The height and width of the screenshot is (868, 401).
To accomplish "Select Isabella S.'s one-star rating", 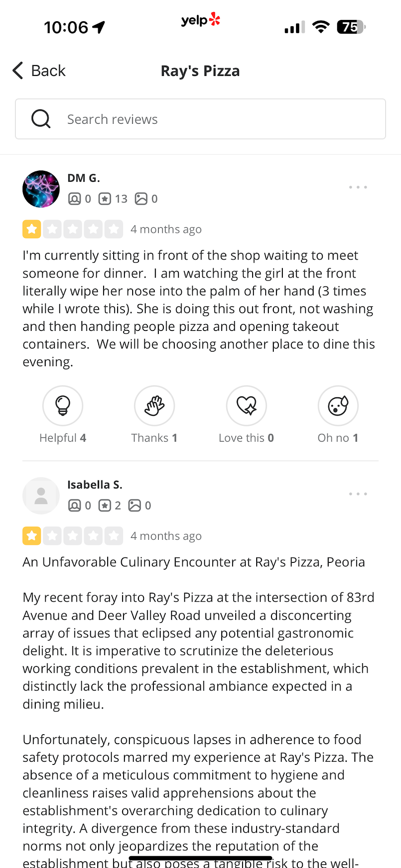I will [x=32, y=536].
